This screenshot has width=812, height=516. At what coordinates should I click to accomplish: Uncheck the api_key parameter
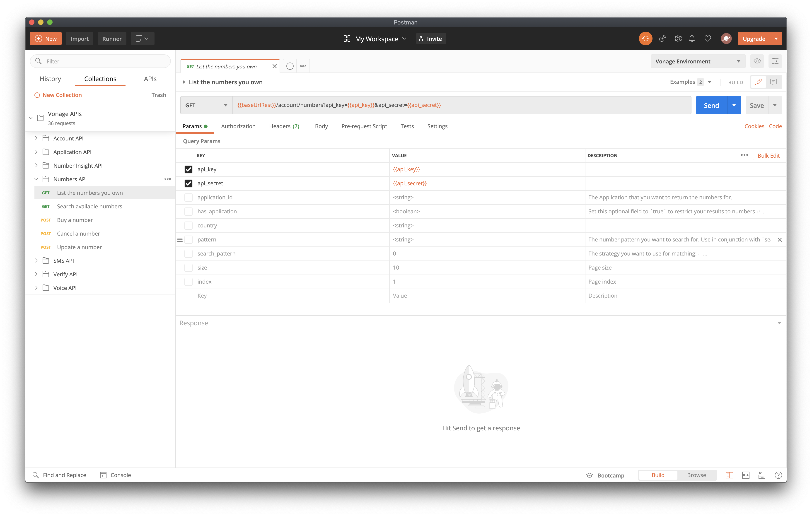coord(188,169)
